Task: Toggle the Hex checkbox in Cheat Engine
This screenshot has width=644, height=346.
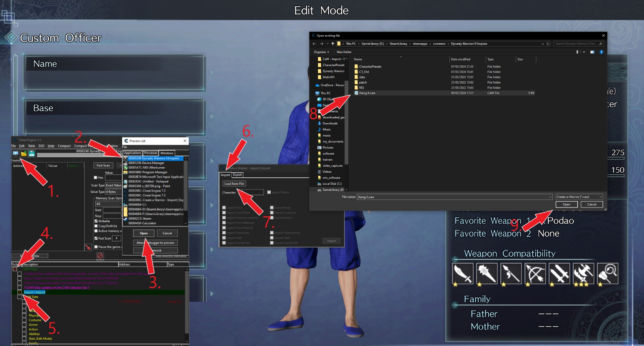Action: (96, 178)
